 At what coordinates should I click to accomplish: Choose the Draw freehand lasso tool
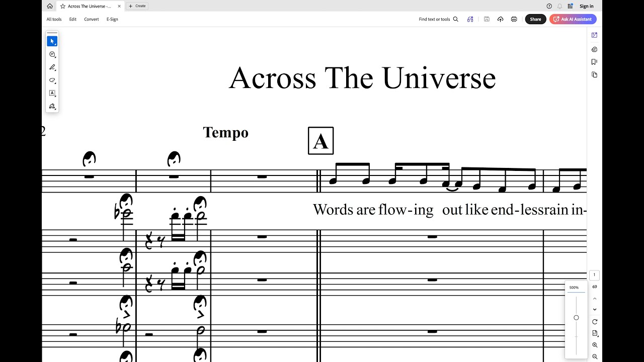(x=52, y=80)
